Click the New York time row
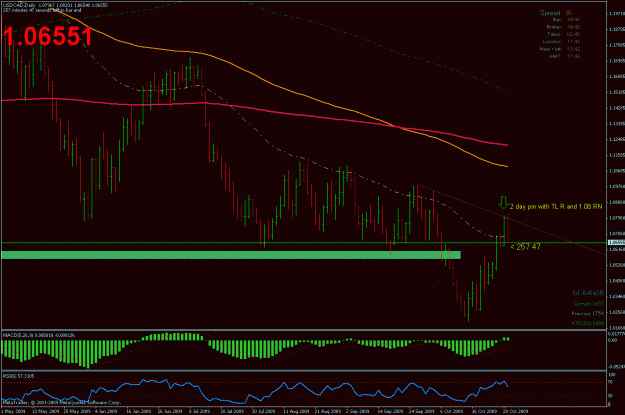The width and height of the screenshot is (625, 415). coord(560,49)
